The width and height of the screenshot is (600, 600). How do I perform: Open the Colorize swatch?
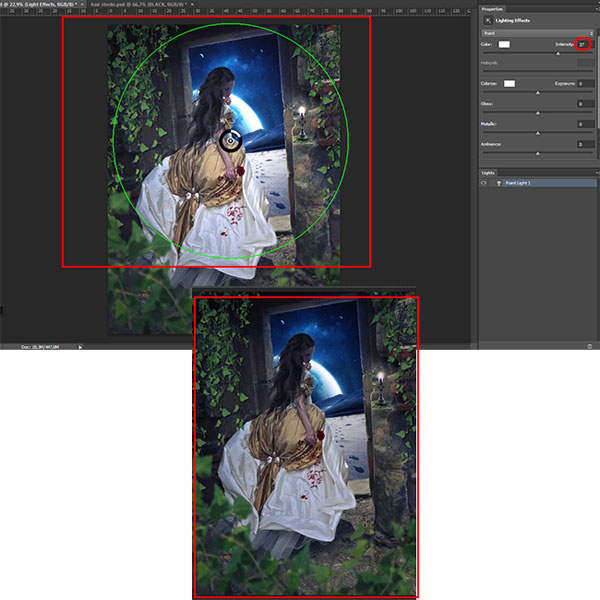click(x=509, y=83)
